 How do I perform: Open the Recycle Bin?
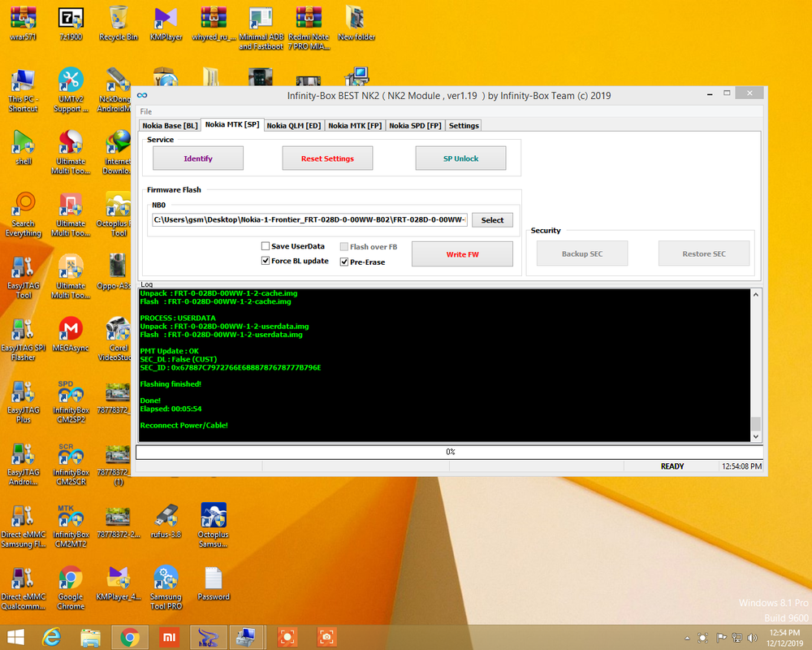(x=119, y=24)
